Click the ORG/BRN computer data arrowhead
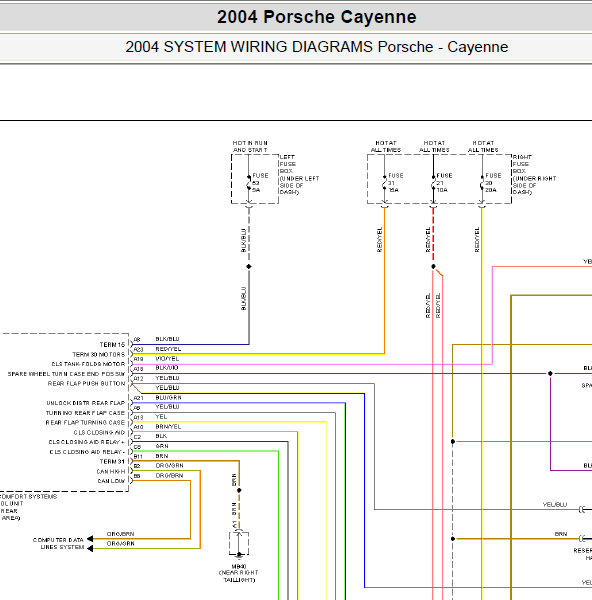 pyautogui.click(x=90, y=539)
